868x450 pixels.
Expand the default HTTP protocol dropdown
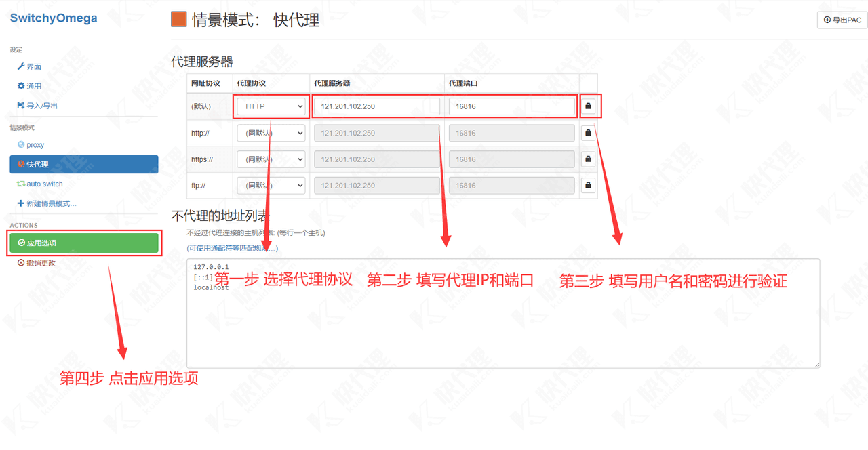click(271, 106)
